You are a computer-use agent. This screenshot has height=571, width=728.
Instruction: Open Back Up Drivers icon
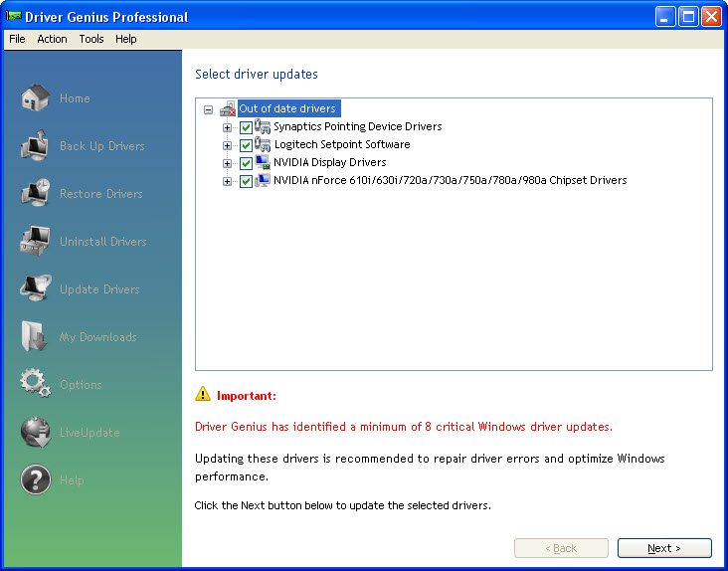pos(36,146)
